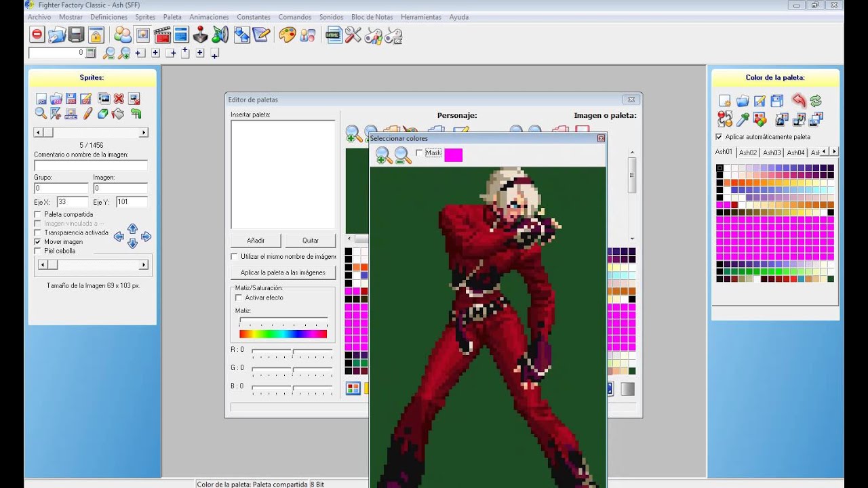
Task: Click the Quitar button
Action: pyautogui.click(x=311, y=241)
